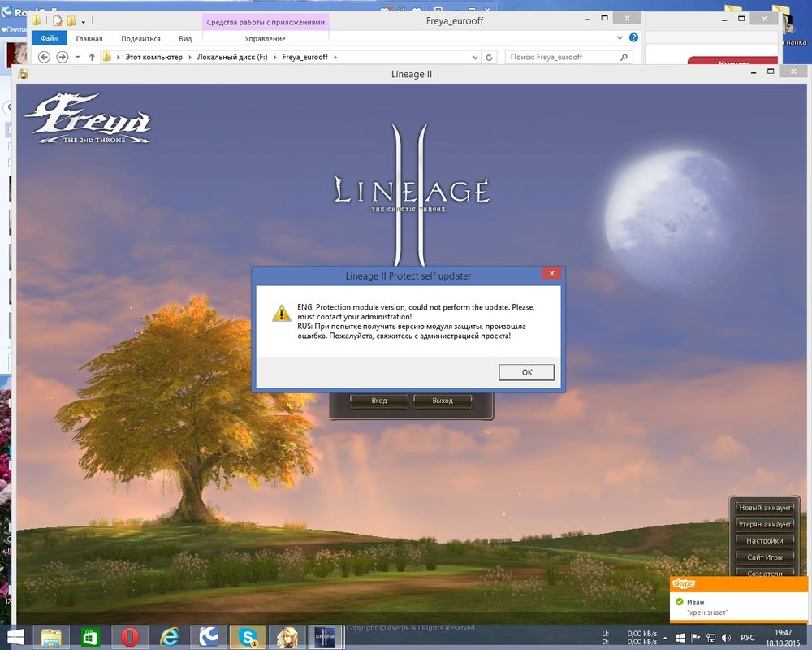
Task: Open the Вид ribbon tab
Action: click(185, 38)
